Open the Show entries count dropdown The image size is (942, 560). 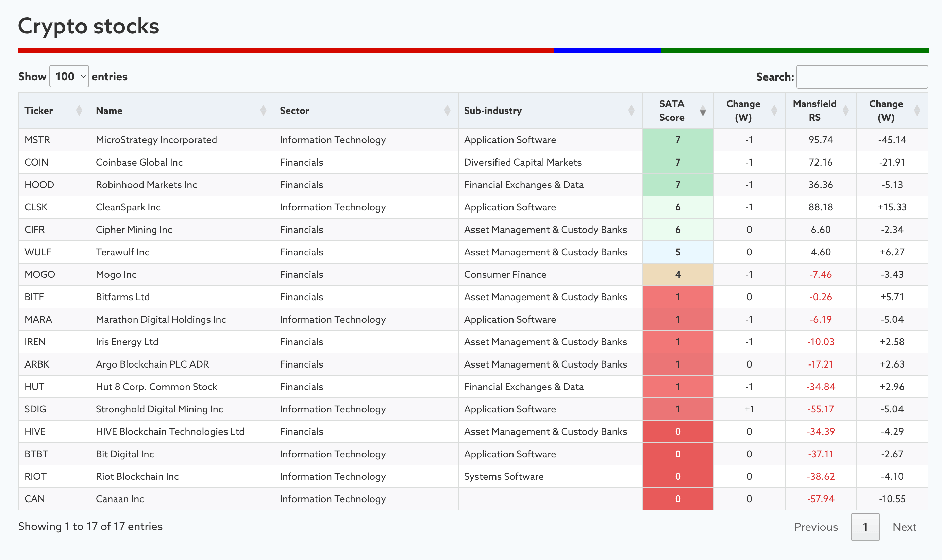(69, 76)
